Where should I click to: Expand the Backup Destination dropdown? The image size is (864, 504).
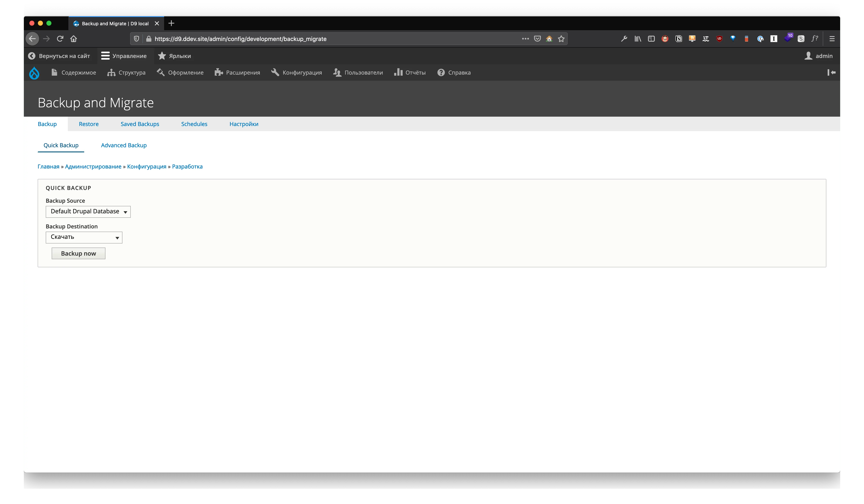84,237
